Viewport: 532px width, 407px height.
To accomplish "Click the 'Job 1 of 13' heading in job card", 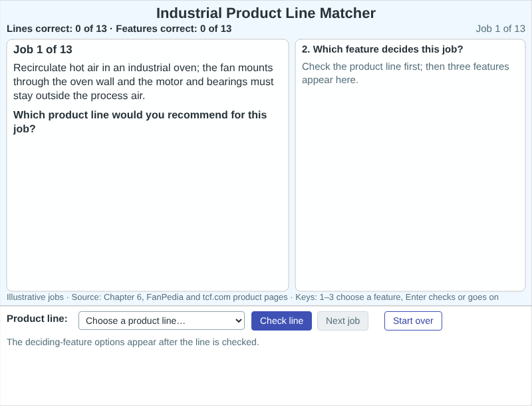I will pyautogui.click(x=43, y=49).
